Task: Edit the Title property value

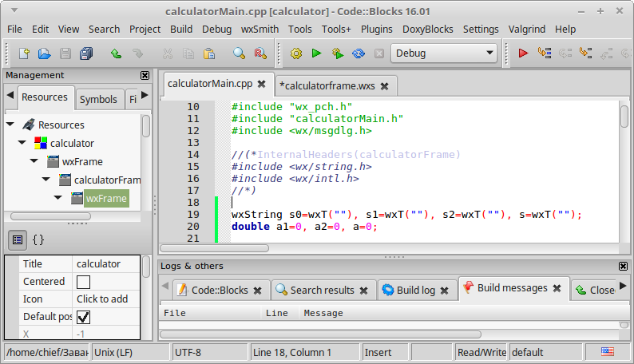Action: [106, 264]
